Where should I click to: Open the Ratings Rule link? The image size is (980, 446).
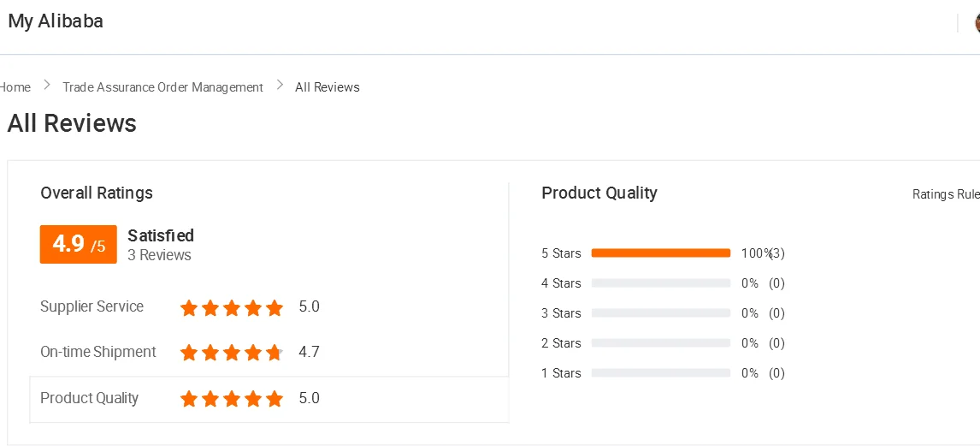pyautogui.click(x=945, y=194)
